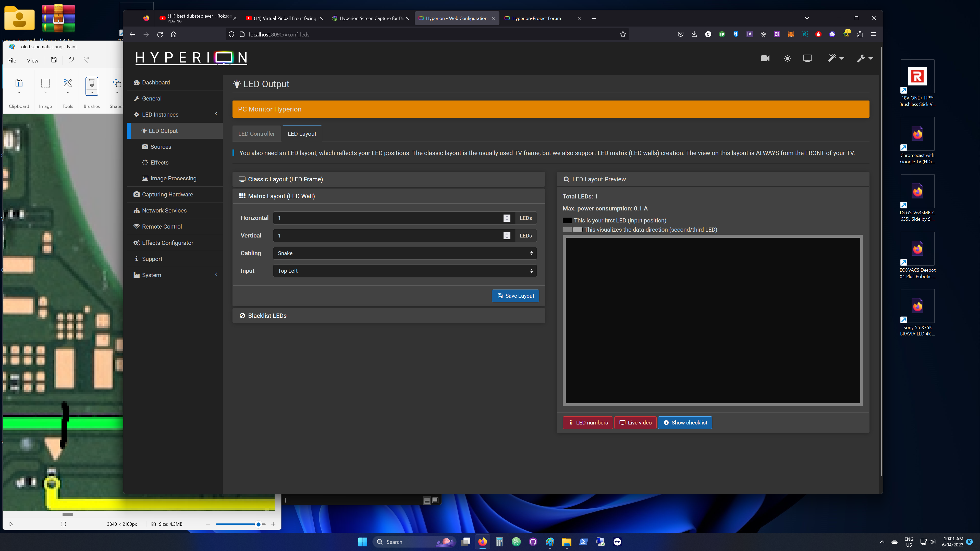Bookmark this page with the star icon
The image size is (980, 551).
point(623,34)
